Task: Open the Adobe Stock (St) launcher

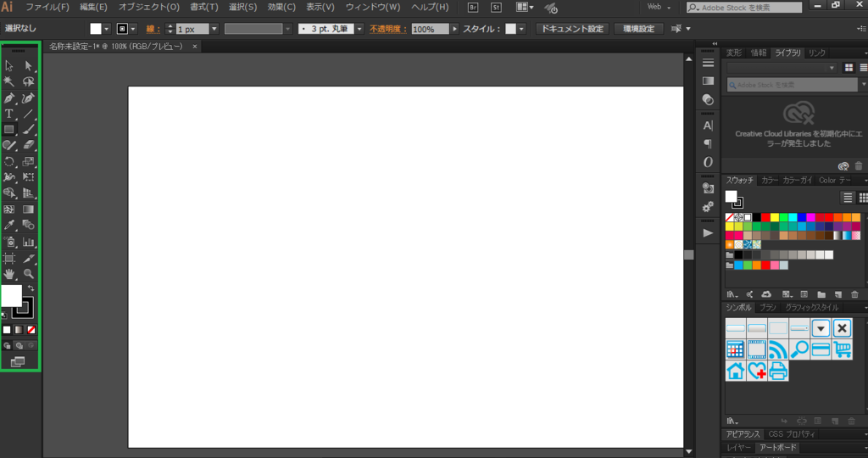Action: pos(496,7)
